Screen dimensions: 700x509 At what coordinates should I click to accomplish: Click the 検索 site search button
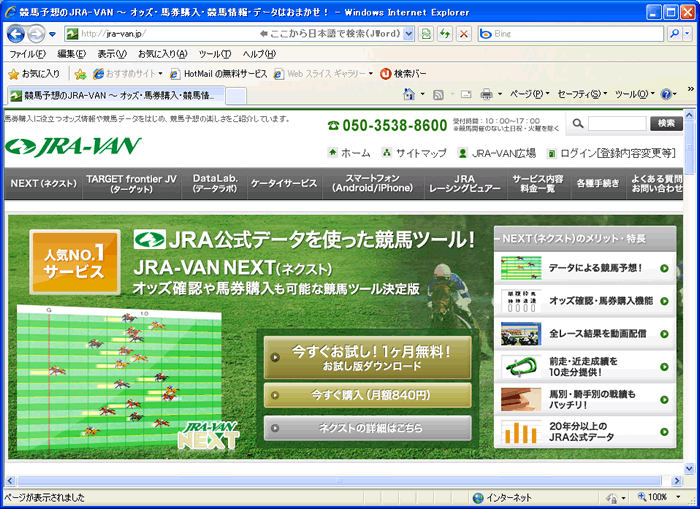click(x=666, y=123)
